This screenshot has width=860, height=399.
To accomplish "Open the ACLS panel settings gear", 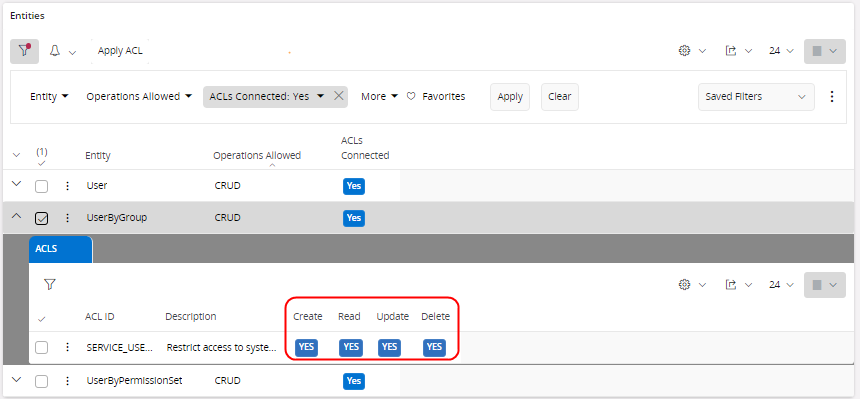I will tap(684, 284).
